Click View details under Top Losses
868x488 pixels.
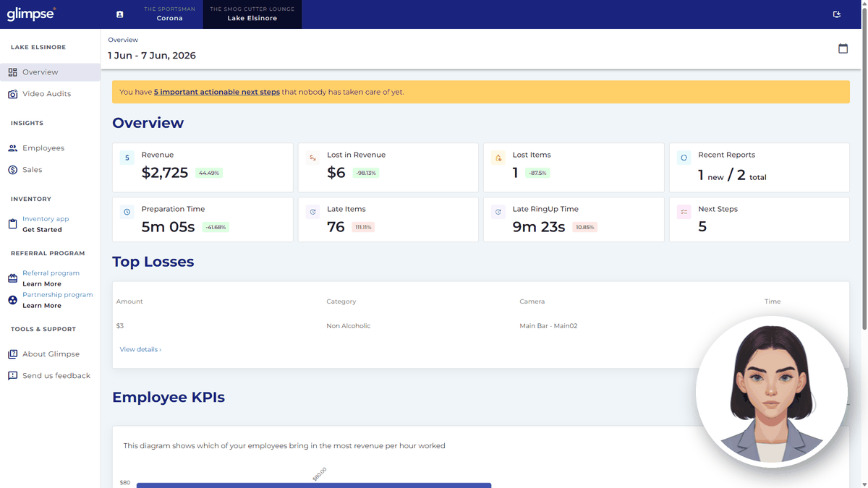(x=140, y=349)
